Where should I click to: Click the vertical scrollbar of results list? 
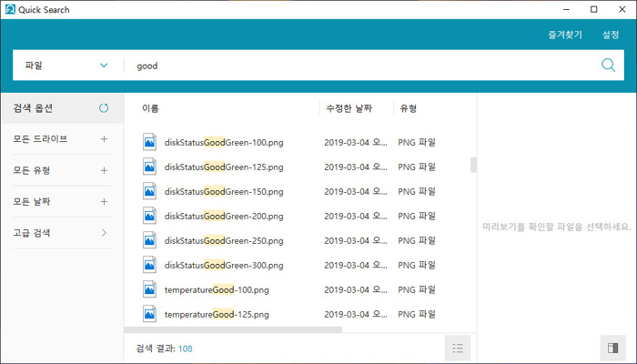472,165
